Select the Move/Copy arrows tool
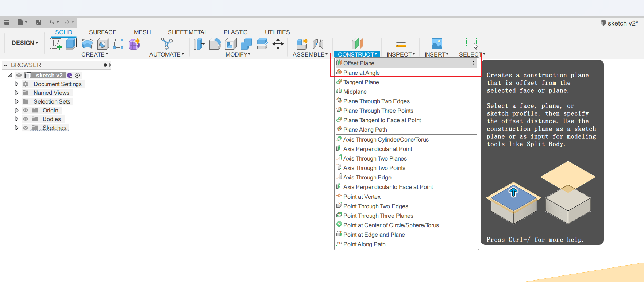Image resolution: width=644 pixels, height=282 pixels. (x=278, y=44)
